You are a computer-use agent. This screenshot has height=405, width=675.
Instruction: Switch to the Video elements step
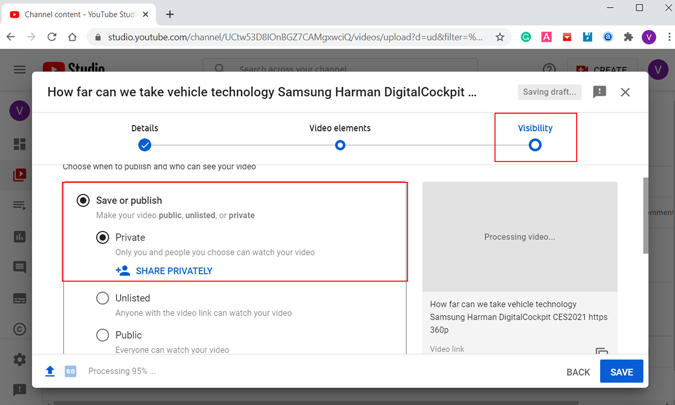coord(340,138)
